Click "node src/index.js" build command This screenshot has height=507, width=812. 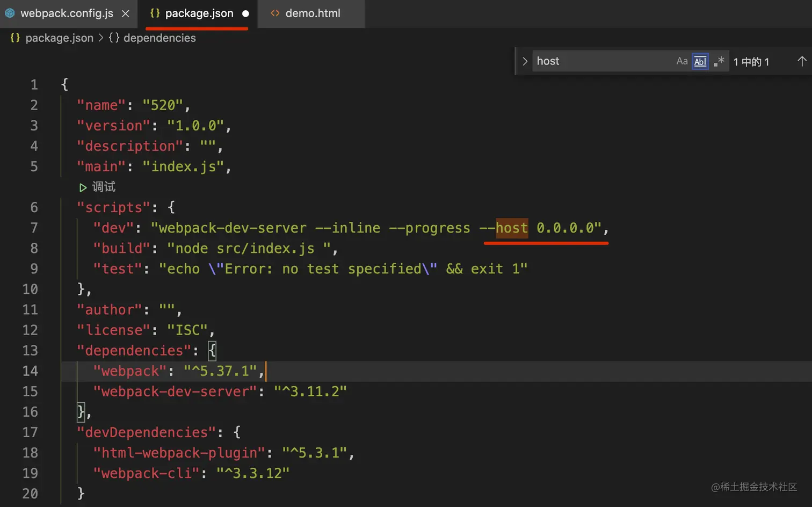(245, 248)
